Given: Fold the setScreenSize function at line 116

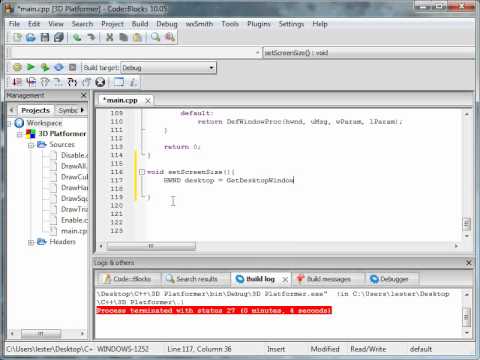Looking at the screenshot, I should (x=142, y=172).
